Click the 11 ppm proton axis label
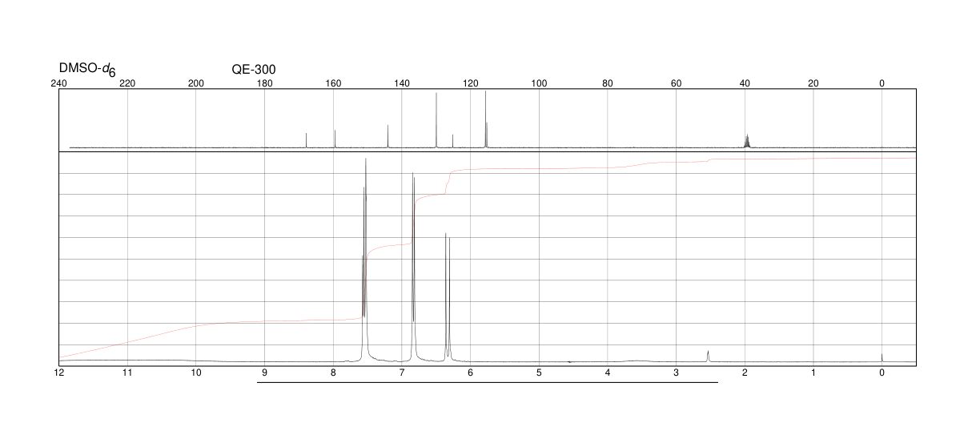980x423 pixels. click(127, 373)
